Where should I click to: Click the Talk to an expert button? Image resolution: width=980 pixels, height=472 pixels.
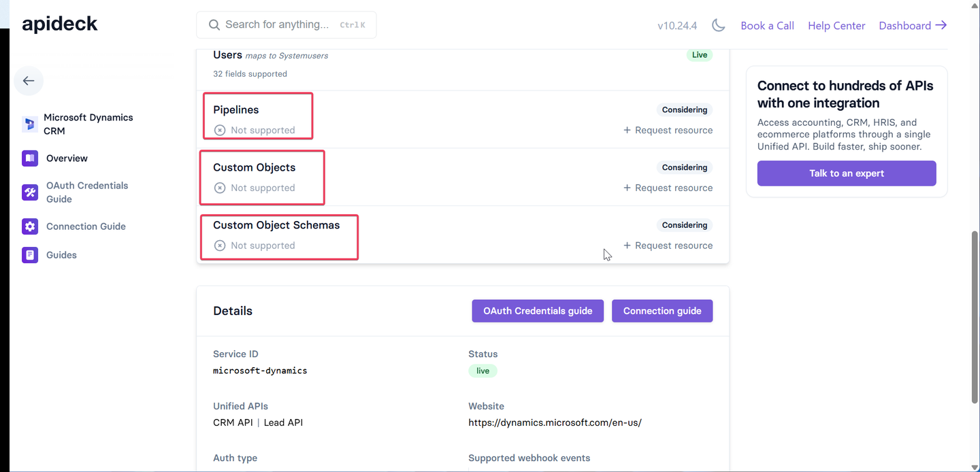[847, 173]
